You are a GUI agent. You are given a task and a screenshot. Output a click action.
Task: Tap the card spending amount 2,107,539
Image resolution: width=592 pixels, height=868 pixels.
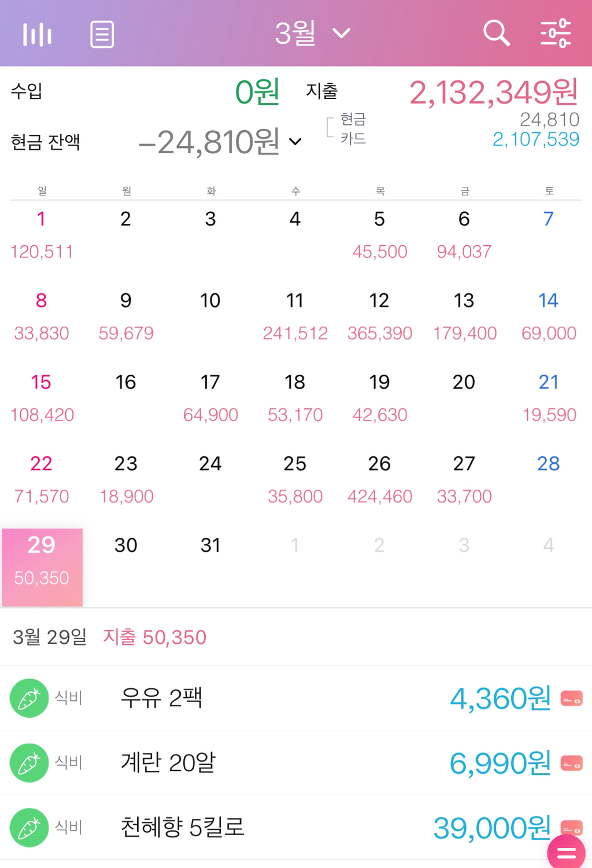(535, 139)
